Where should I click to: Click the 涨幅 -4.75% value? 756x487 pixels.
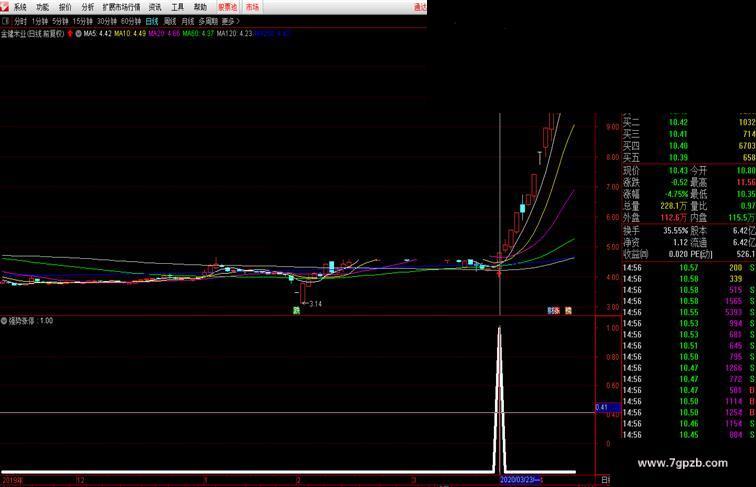coord(676,194)
